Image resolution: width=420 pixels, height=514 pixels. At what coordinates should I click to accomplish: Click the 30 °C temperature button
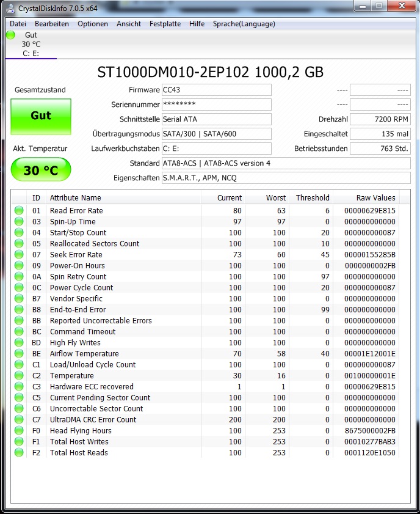point(41,170)
